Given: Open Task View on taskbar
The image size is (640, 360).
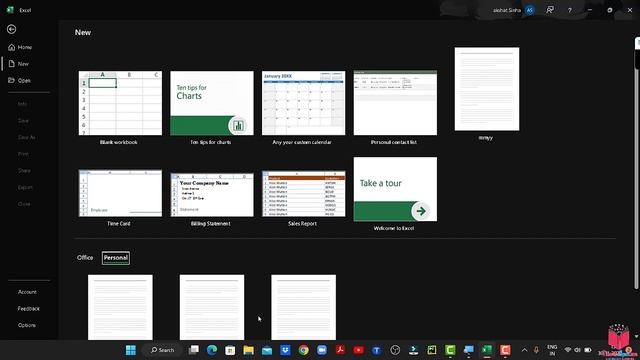Looking at the screenshot, I should [193, 350].
